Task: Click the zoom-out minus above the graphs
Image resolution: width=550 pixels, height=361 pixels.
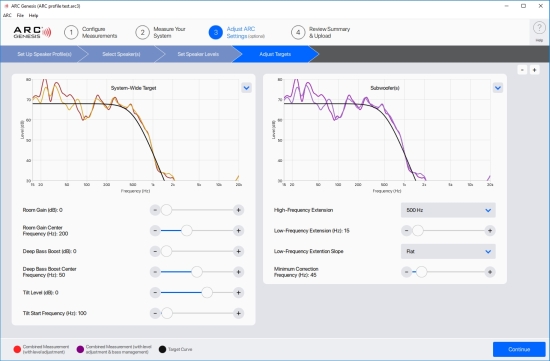Action: tap(522, 70)
